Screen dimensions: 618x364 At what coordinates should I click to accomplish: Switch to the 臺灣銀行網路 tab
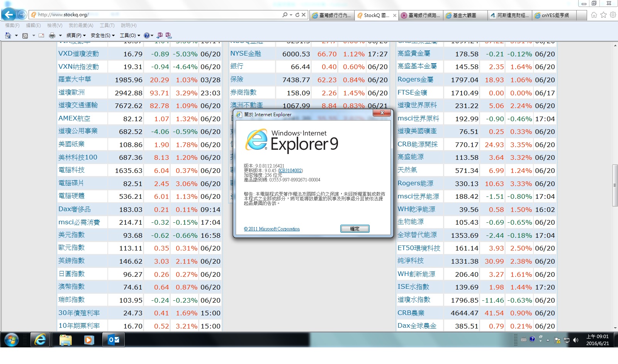click(x=421, y=15)
